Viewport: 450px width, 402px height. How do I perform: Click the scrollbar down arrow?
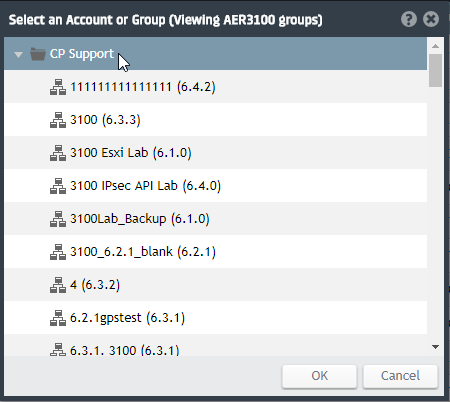(x=435, y=347)
